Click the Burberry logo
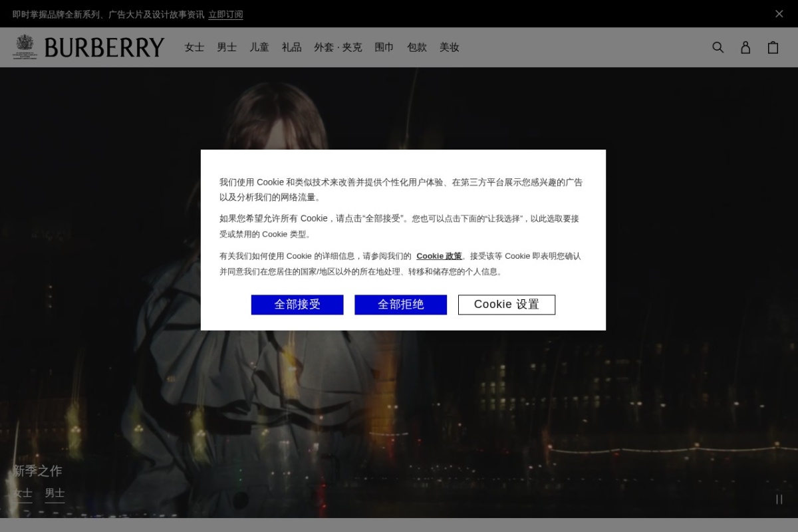Image resolution: width=798 pixels, height=532 pixels. (x=88, y=47)
